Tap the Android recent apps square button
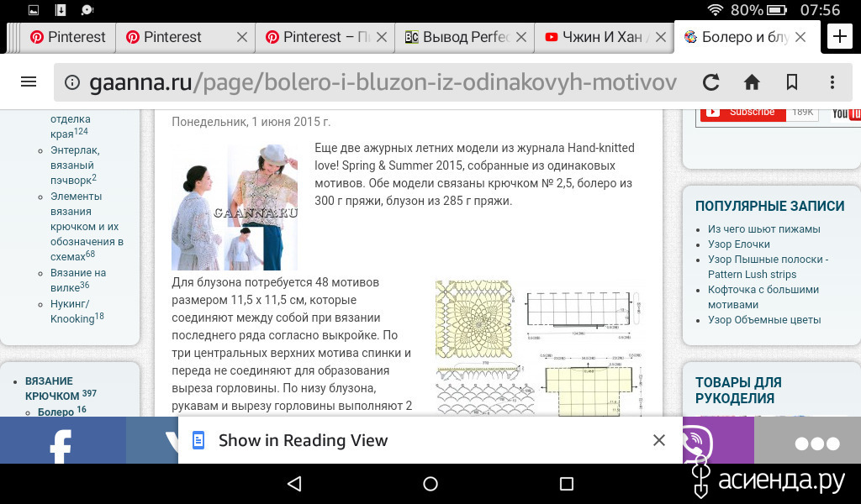Screen dimensions: 861x504 point(566,483)
